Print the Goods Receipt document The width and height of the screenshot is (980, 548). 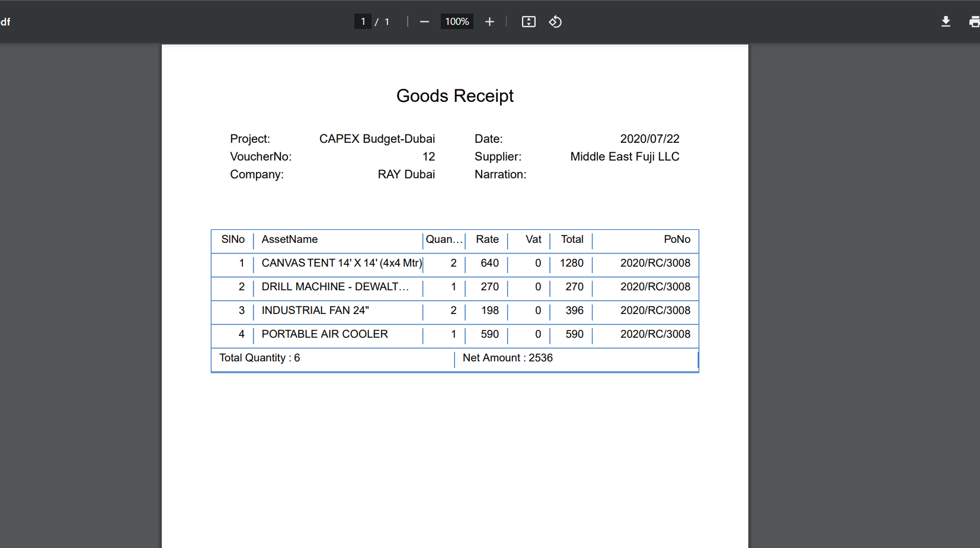(973, 22)
